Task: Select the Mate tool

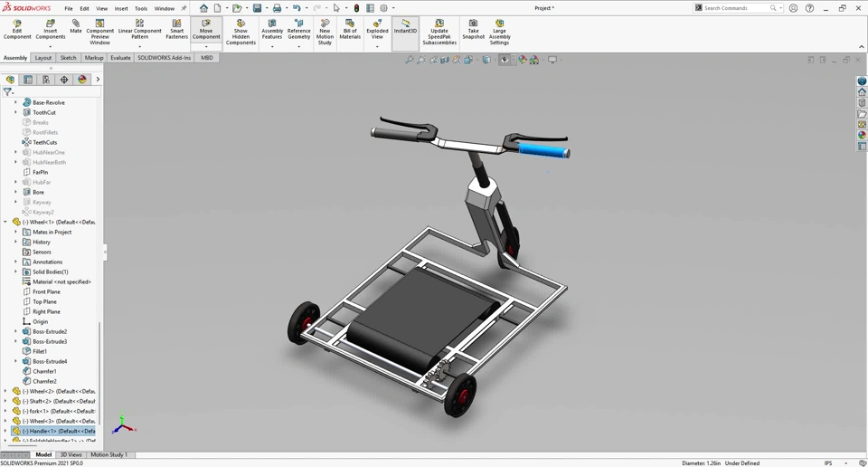Action: pos(76,26)
